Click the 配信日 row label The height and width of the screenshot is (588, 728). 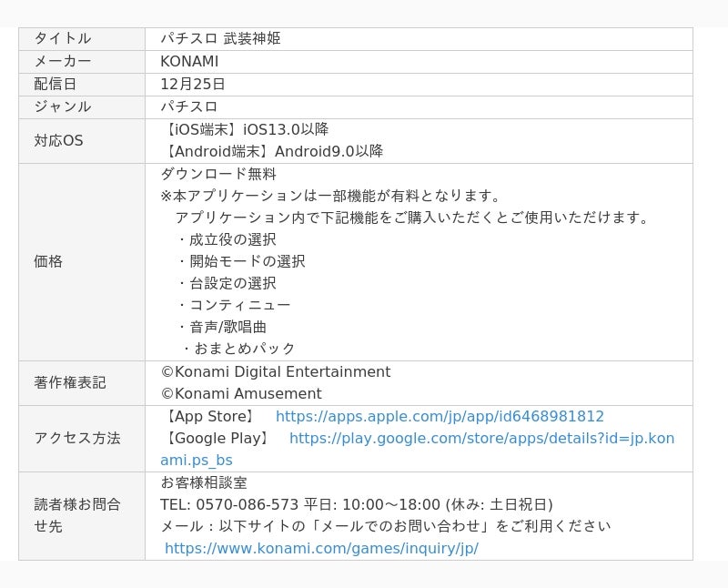coord(56,84)
